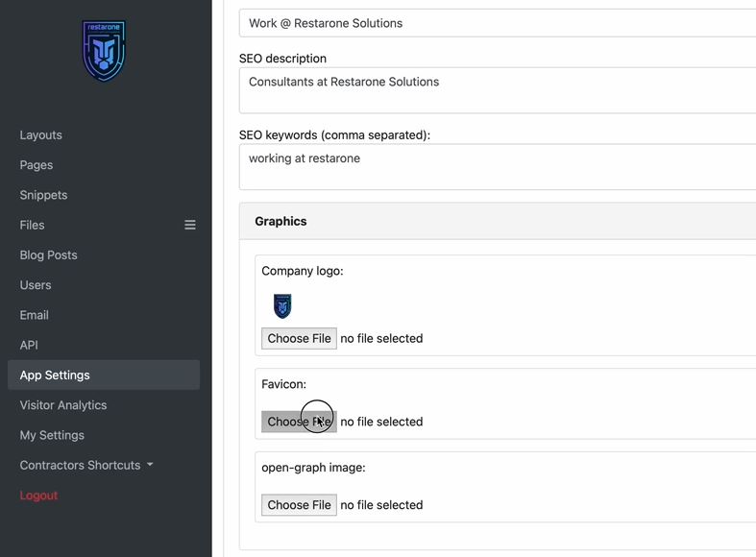Open the Snippets section
The width and height of the screenshot is (756, 557).
click(43, 195)
